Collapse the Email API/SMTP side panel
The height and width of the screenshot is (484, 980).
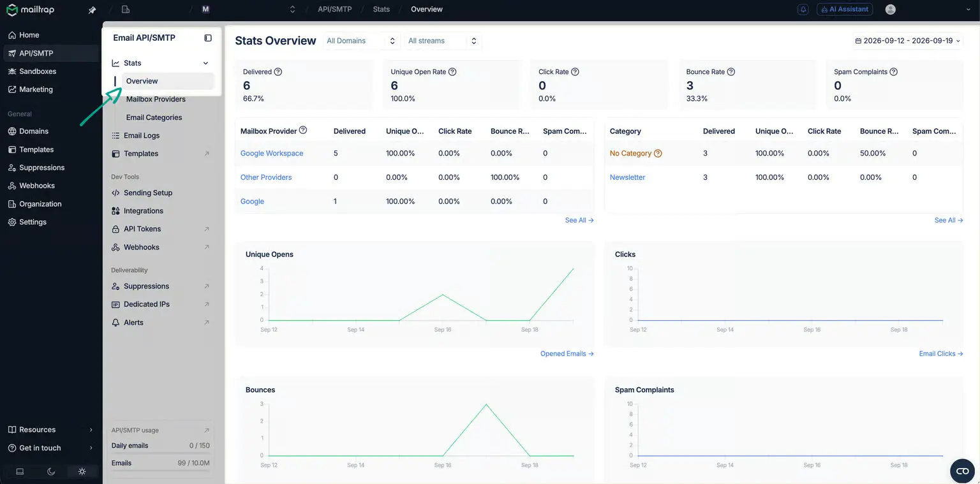click(208, 38)
